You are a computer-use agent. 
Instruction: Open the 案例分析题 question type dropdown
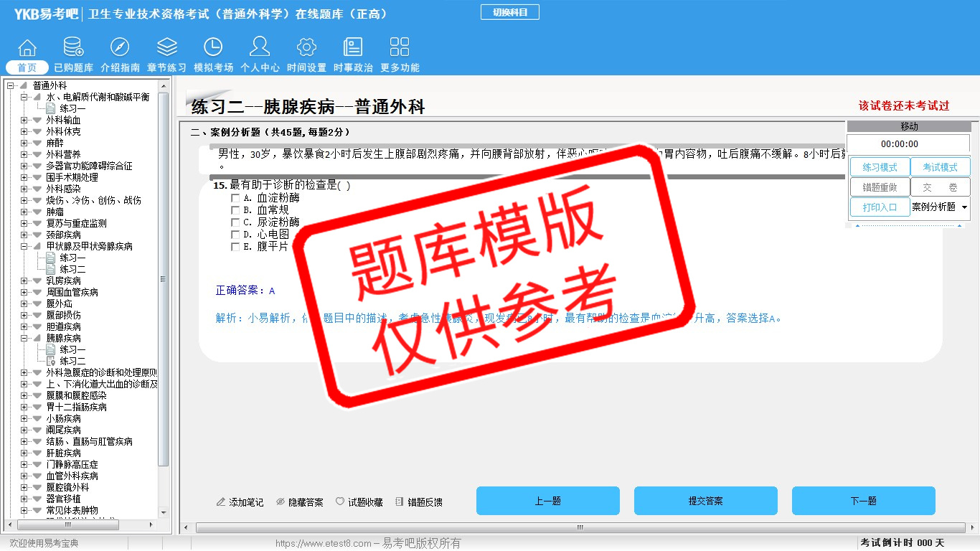(x=940, y=207)
